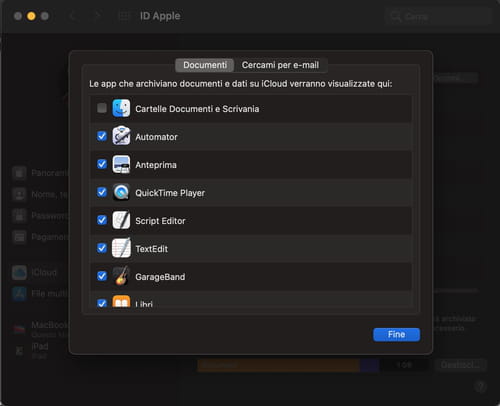This screenshot has width=500, height=406.
Task: Select the QuickTime Player text label
Action: (x=170, y=193)
